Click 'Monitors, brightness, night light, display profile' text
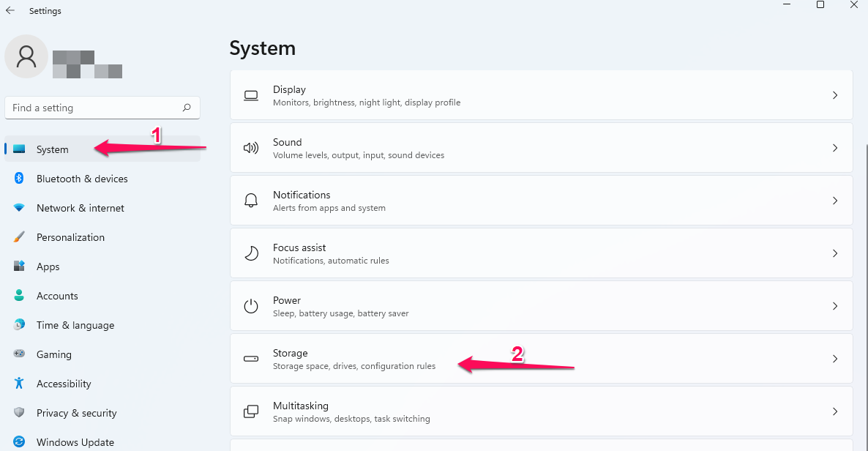The width and height of the screenshot is (868, 451). (367, 102)
